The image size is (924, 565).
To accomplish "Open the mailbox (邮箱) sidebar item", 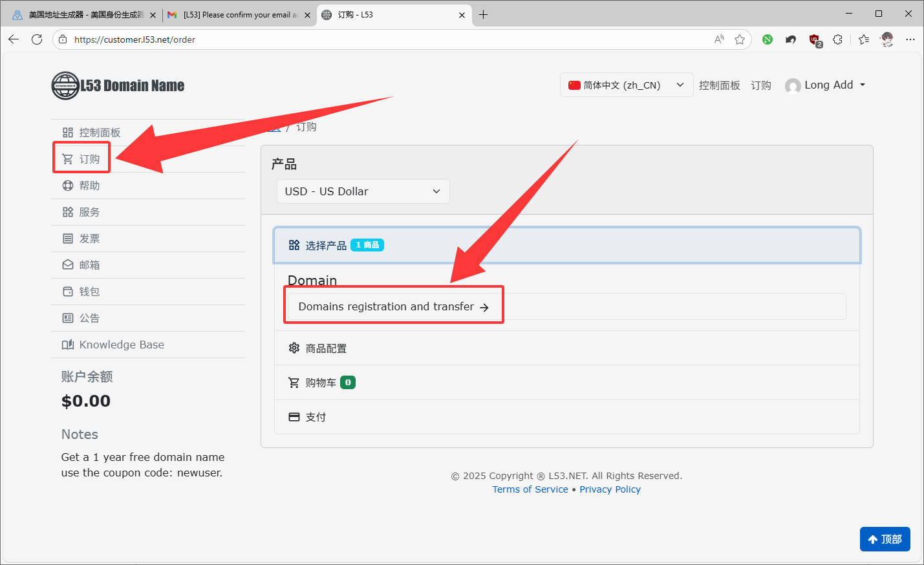I will [x=89, y=265].
